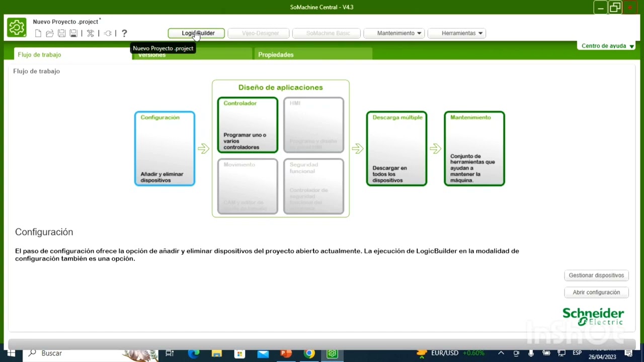Click the SoMachine taskbar icon

point(332,353)
